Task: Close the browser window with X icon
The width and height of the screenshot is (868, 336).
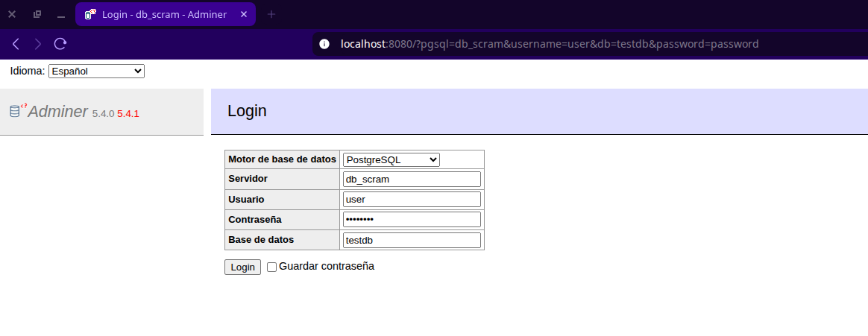Action: pyautogui.click(x=12, y=14)
